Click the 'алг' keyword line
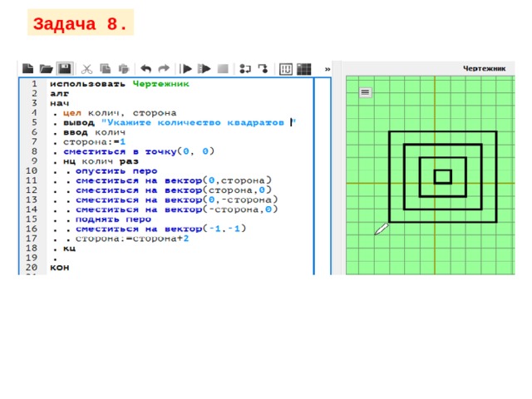 coord(59,93)
